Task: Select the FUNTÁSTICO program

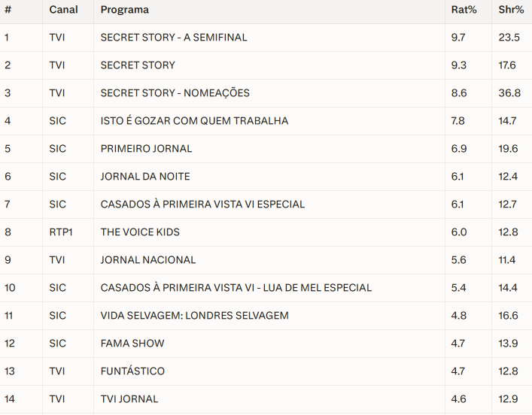Action: [x=132, y=371]
